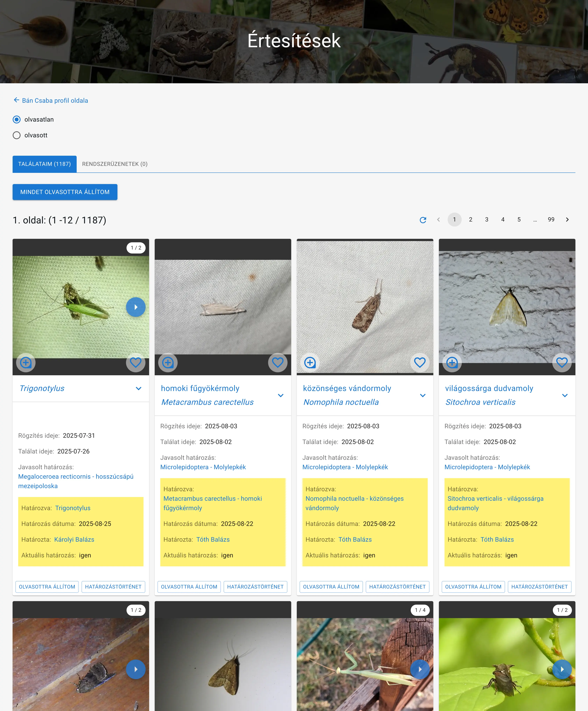Open the TALÁLATAIM (1187) tab
Viewport: 588px width, 711px height.
click(x=44, y=164)
